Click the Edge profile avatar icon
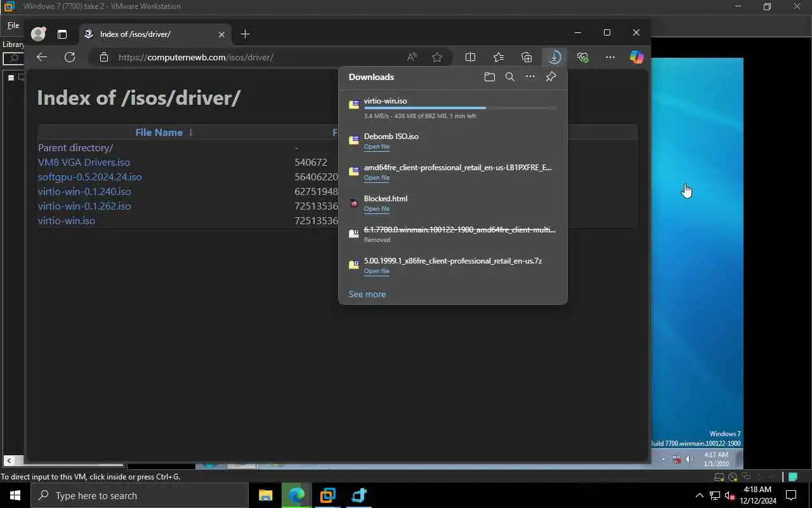Image resolution: width=812 pixels, height=508 pixels. 39,34
